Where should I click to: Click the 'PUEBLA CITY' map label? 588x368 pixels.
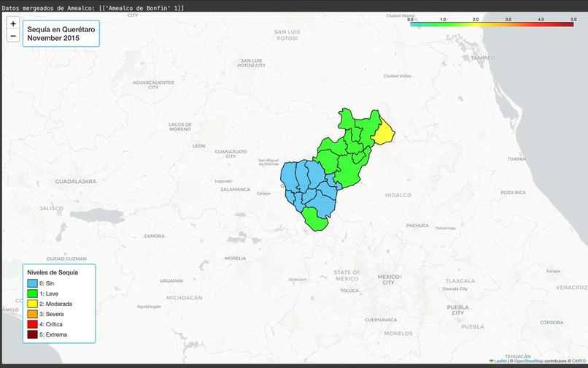pyautogui.click(x=458, y=310)
